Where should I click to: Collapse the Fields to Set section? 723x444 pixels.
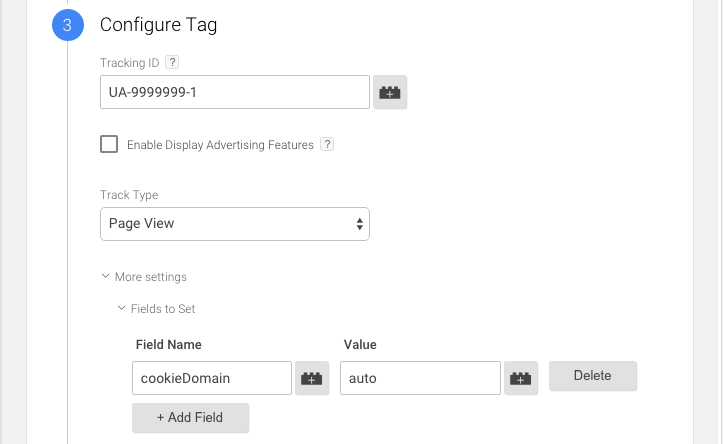[162, 309]
